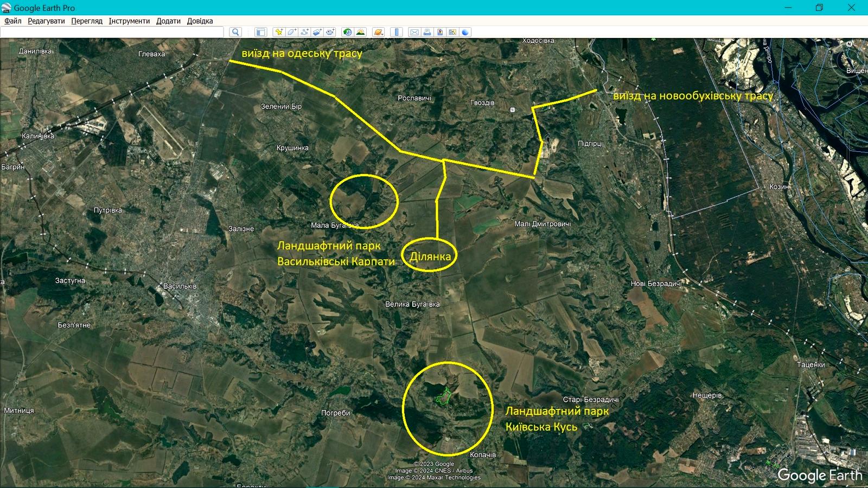Click the Print icon
This screenshot has width=868, height=488.
pyautogui.click(x=427, y=32)
